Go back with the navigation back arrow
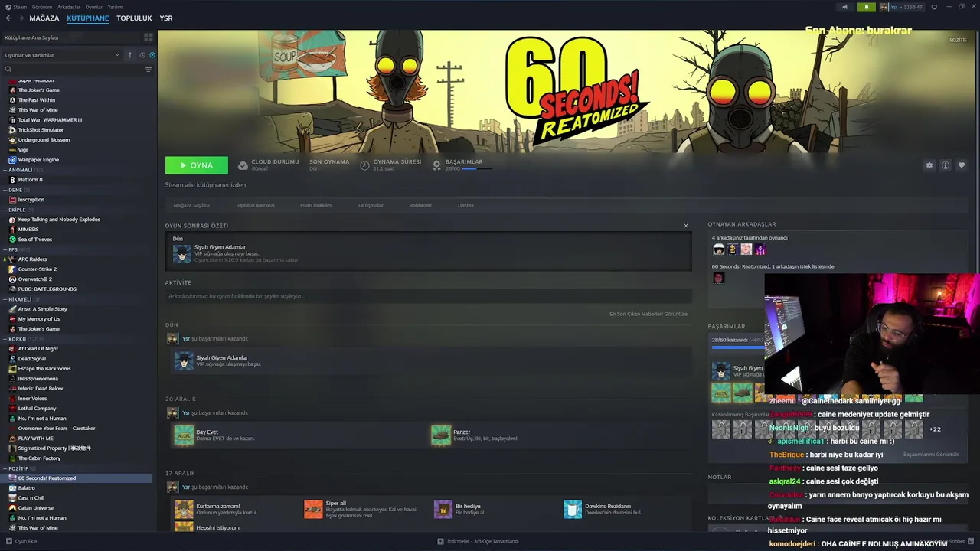 point(8,18)
